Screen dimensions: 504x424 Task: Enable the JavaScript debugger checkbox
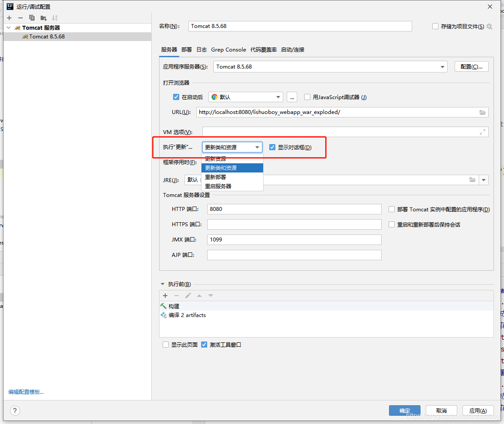(x=307, y=97)
